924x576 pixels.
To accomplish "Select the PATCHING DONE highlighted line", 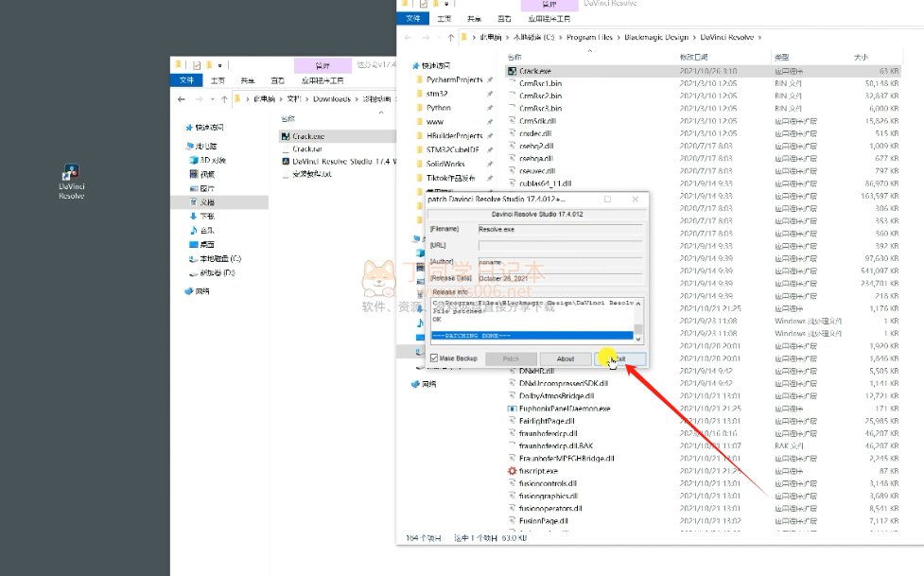I will (532, 336).
